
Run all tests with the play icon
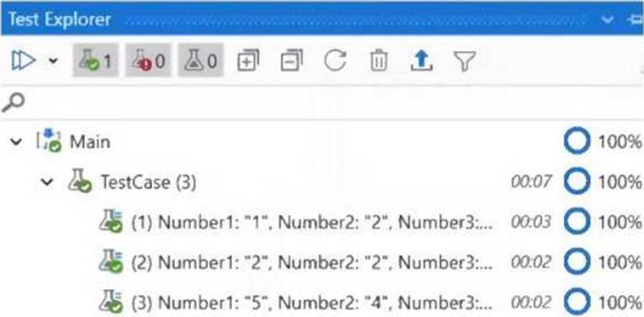tap(24, 61)
